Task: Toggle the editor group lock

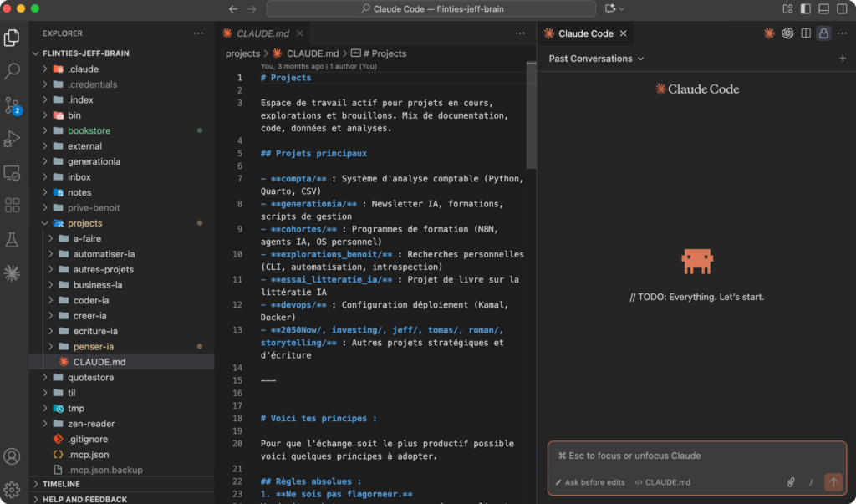Action: tap(823, 33)
